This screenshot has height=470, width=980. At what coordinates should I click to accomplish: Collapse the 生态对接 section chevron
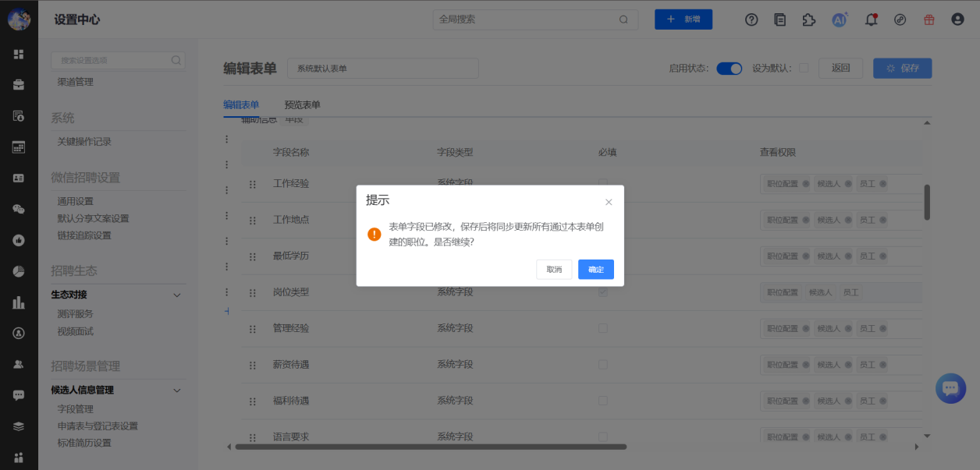point(176,295)
